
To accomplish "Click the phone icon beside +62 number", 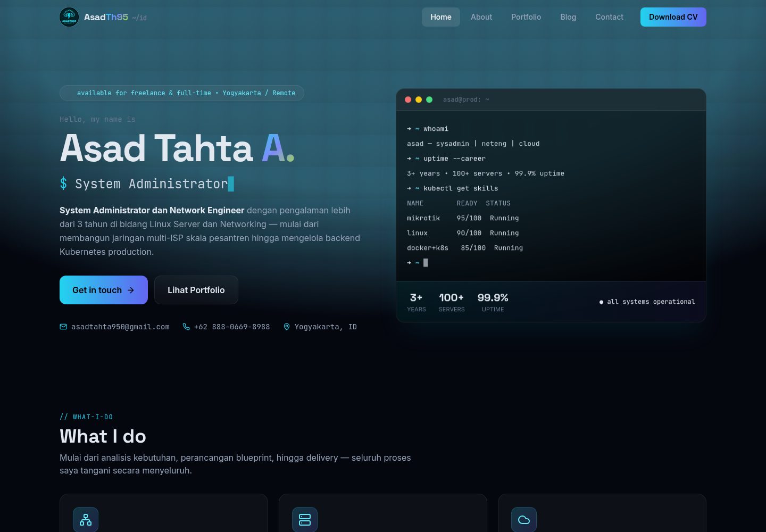I will click(186, 327).
